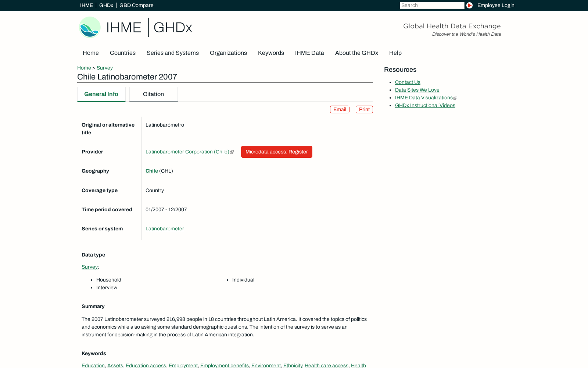588x368 pixels.
Task: Click the Environment keyword link
Action: (x=266, y=365)
